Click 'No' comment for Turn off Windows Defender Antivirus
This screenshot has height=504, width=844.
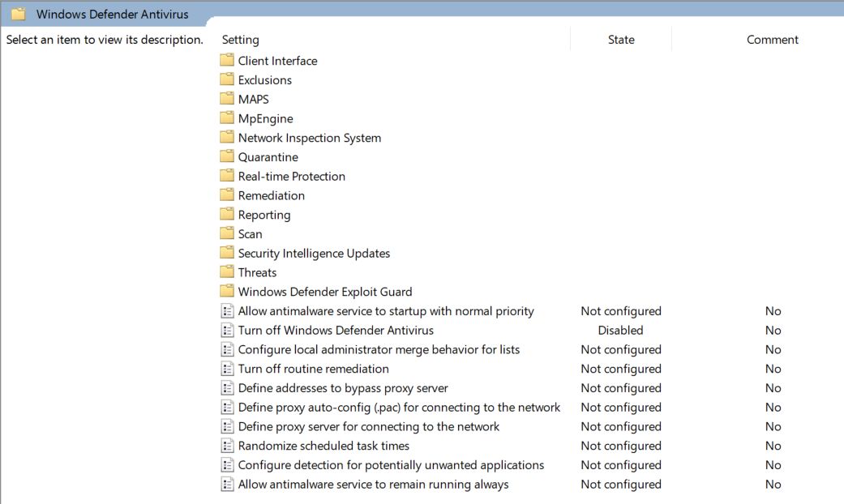[x=773, y=331]
